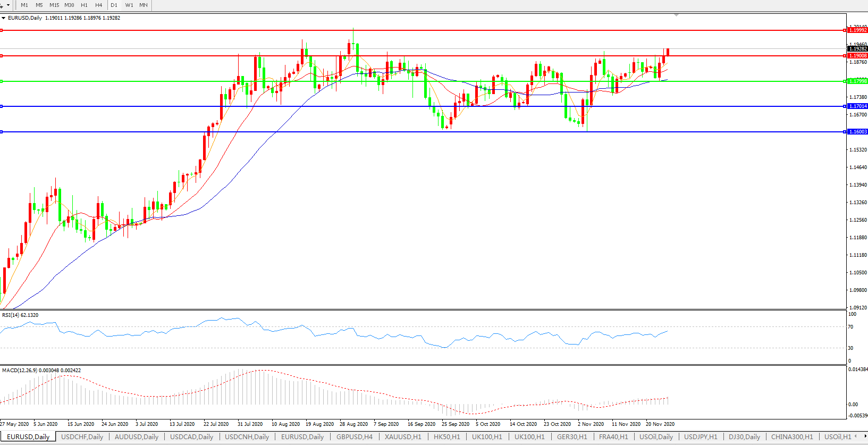This screenshot has height=445, width=868.
Task: Open the toolbar dropdown arrow at top-left
Action: [8, 5]
